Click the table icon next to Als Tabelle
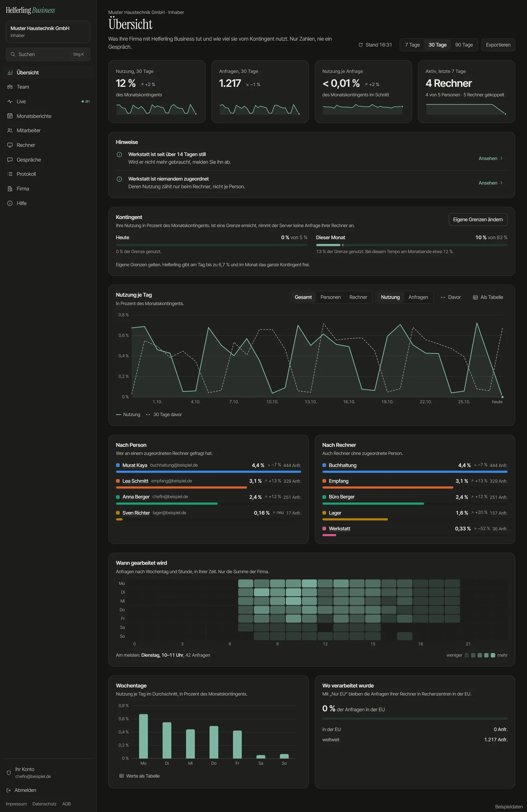Image resolution: width=527 pixels, height=812 pixels. tap(476, 297)
